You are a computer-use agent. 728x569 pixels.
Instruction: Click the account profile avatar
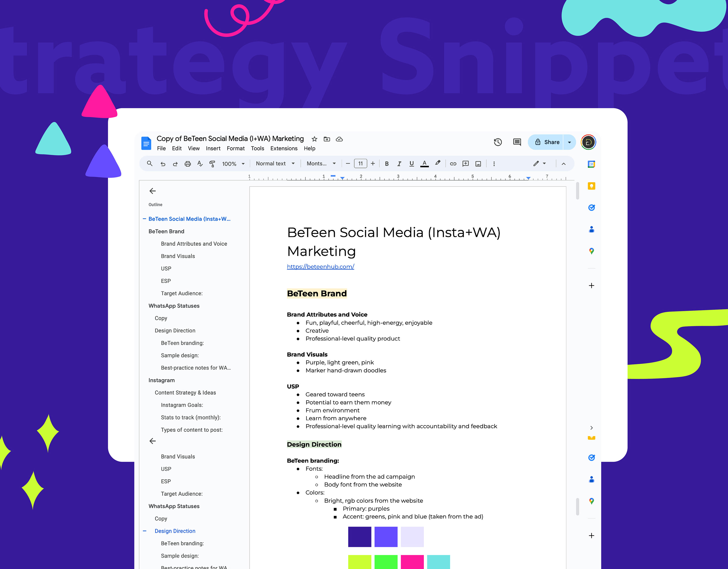tap(588, 142)
